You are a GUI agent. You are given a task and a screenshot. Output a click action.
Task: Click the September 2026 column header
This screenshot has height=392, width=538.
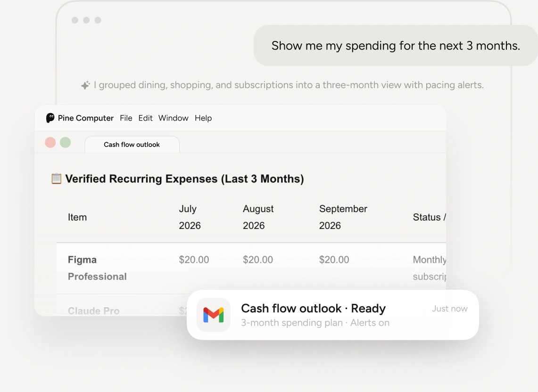(343, 217)
